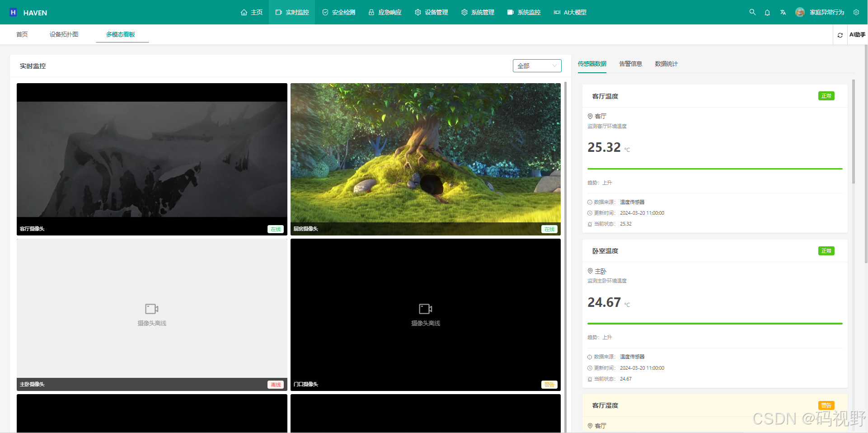Select 多模态看板 page tab
Screen dimensions: 868x433
[x=121, y=34]
